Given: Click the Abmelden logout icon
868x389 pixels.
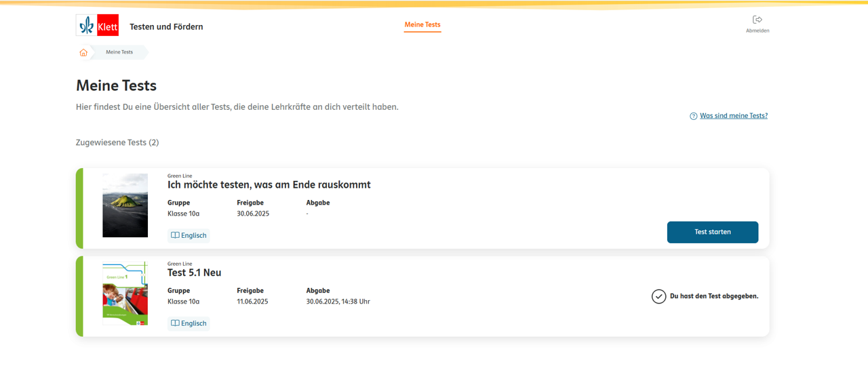Looking at the screenshot, I should tap(757, 20).
